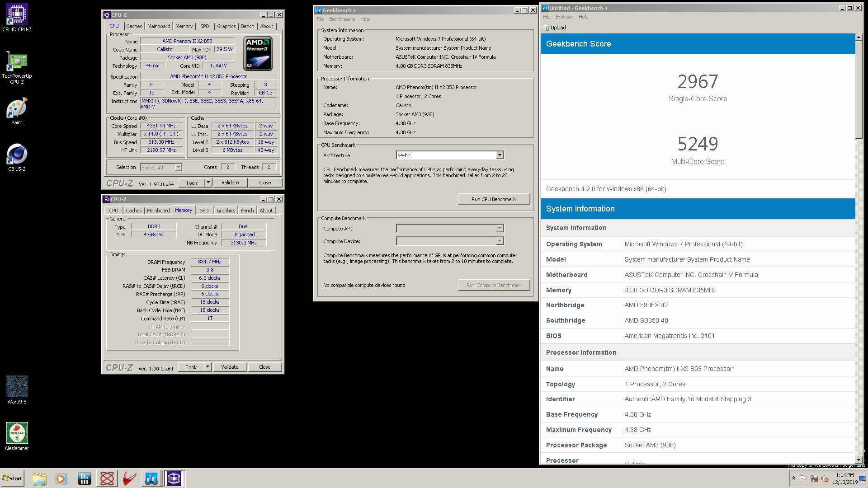Switch to Geekbench in the taskbar
The image size is (868, 488).
tap(151, 479)
